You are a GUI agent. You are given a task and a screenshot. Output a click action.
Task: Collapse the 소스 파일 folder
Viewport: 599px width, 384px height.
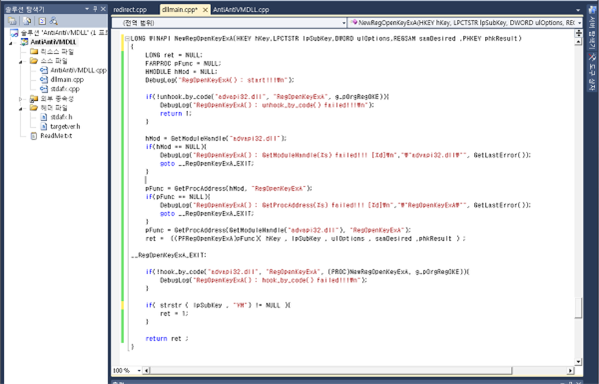pyautogui.click(x=21, y=62)
